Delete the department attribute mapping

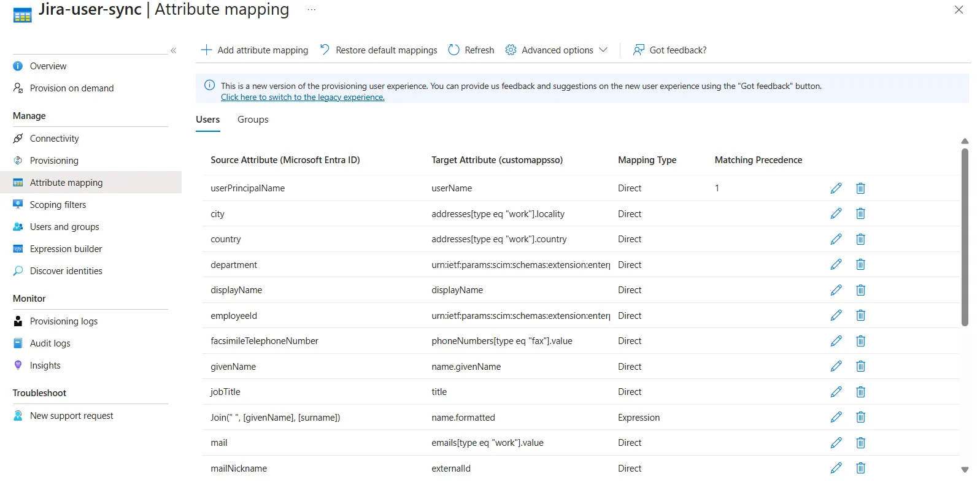[860, 264]
